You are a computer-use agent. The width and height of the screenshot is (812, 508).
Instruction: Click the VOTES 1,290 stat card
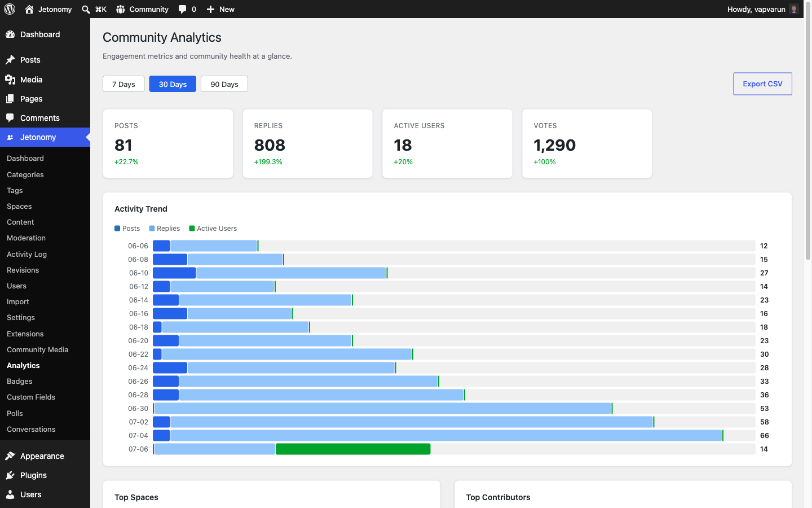(587, 144)
